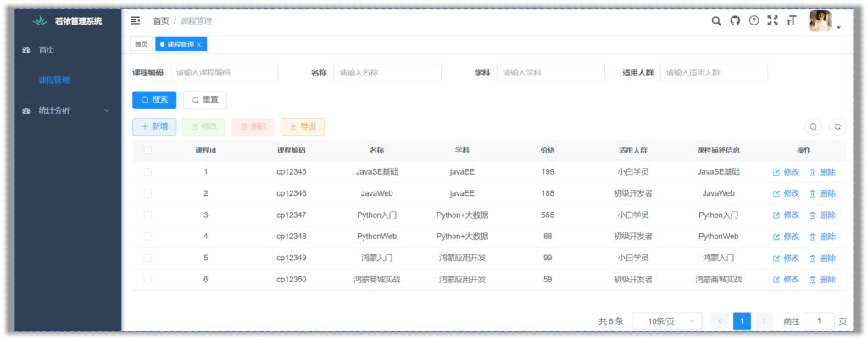Select the checkbox for the JavaSE基础 row
The image size is (868, 340).
[147, 171]
